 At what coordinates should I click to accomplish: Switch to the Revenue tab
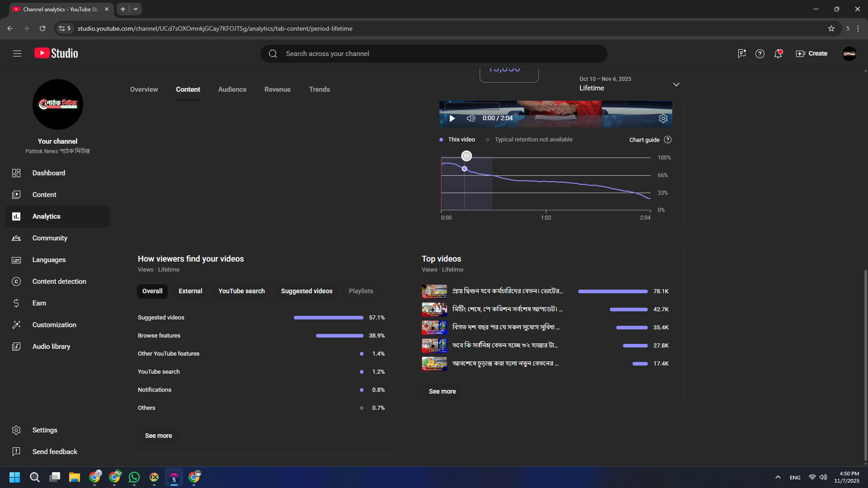(x=277, y=89)
